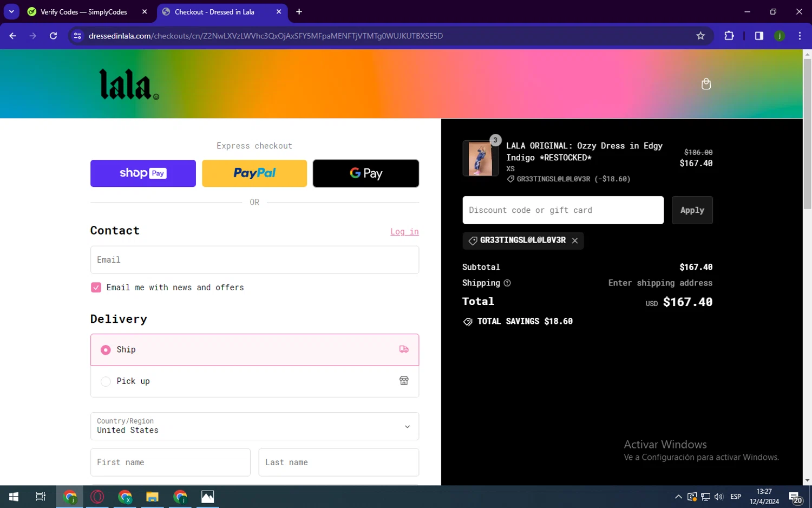This screenshot has width=812, height=508.
Task: Switch to the Checkout - Dressed in Lala tab
Action: click(x=222, y=11)
